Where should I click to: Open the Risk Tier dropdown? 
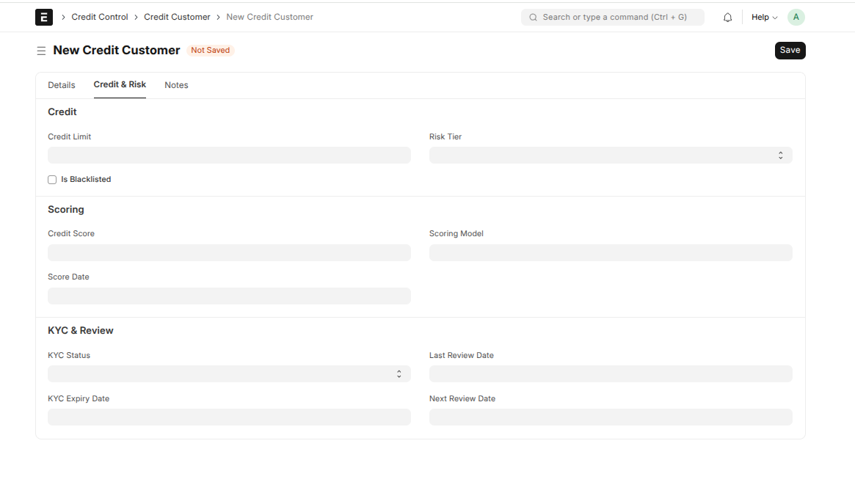[611, 156]
